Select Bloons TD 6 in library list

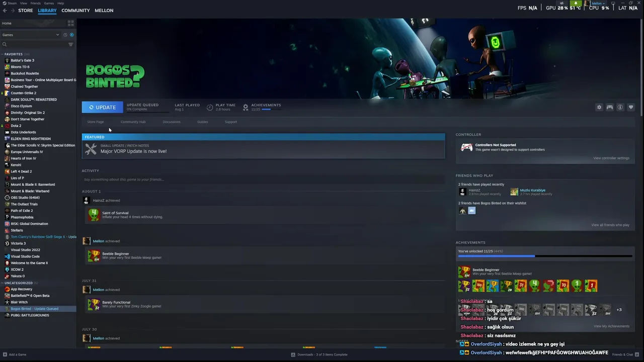point(38,67)
